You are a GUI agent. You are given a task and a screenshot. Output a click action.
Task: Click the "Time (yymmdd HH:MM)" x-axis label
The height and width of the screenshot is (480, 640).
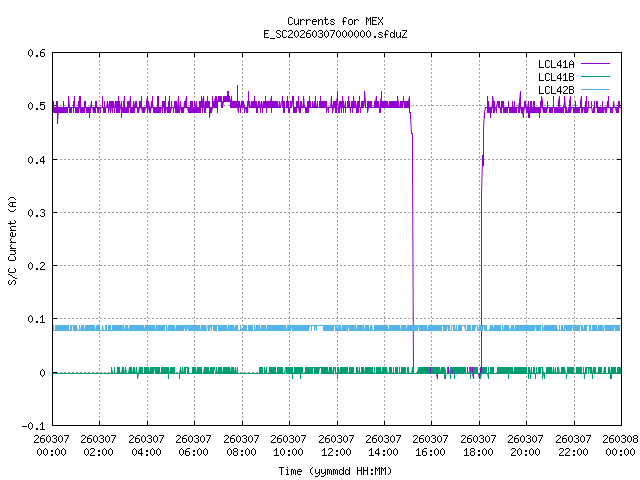[334, 470]
